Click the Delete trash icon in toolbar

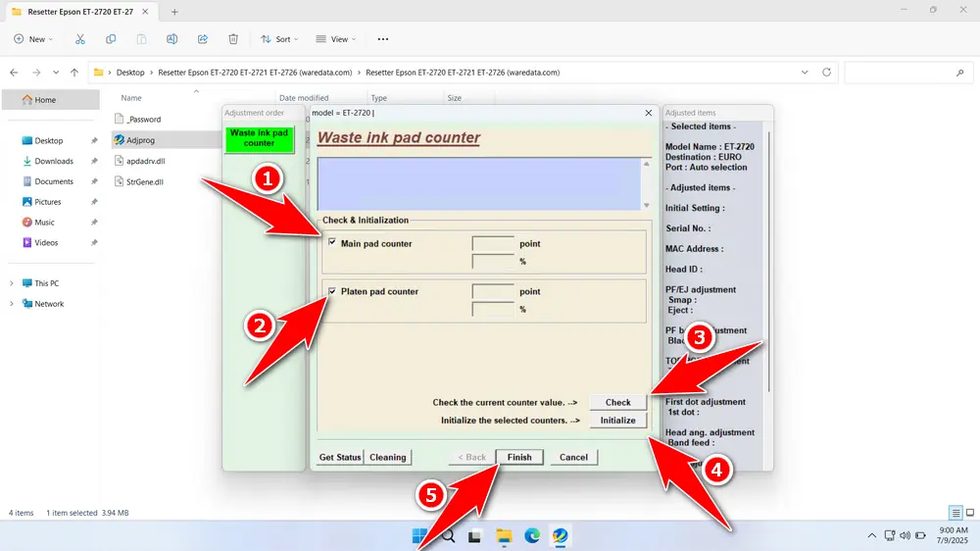point(233,39)
